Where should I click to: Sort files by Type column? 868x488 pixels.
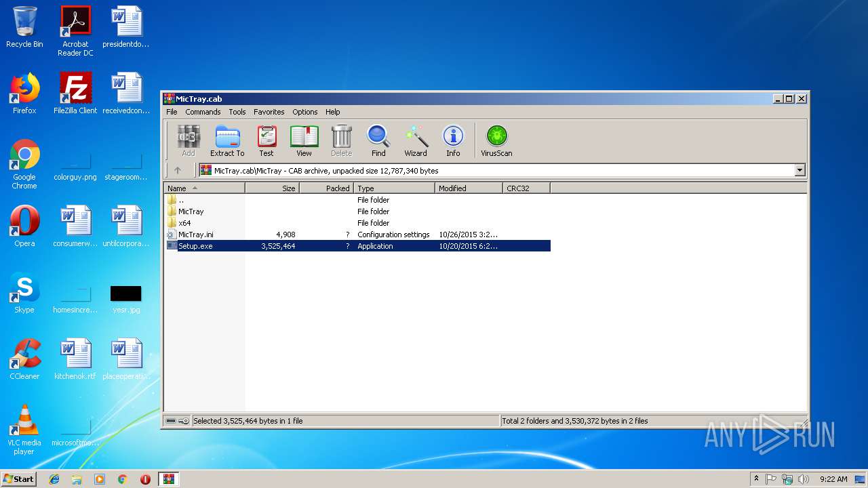tap(394, 188)
